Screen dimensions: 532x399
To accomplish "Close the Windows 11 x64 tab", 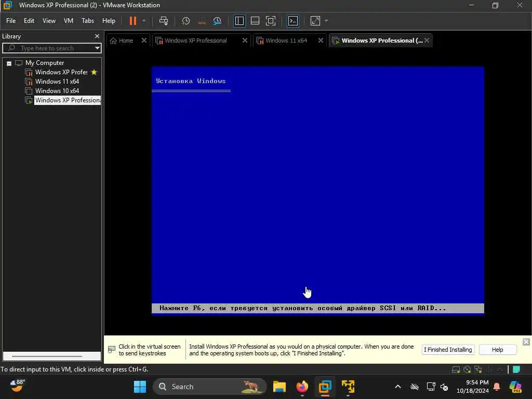I will (x=321, y=41).
